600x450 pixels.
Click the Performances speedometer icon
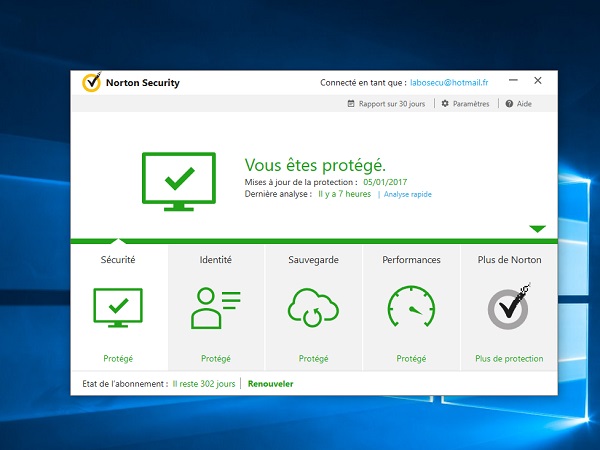[411, 306]
